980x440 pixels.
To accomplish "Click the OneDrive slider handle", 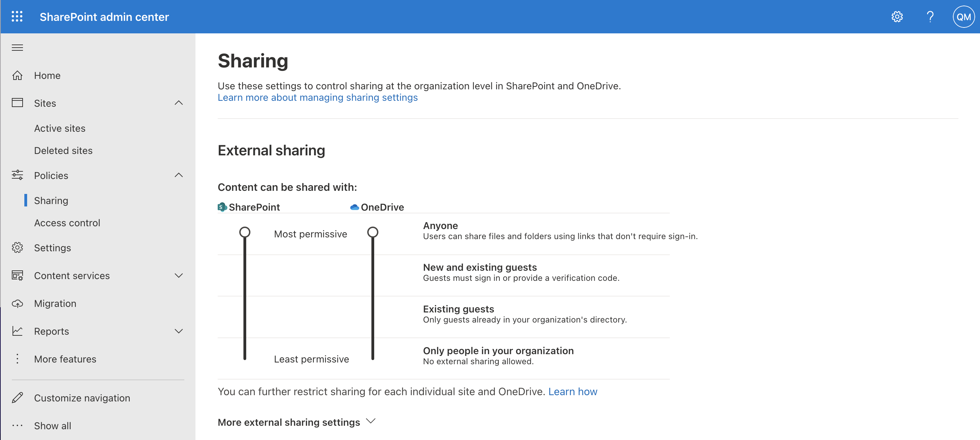I will pos(372,232).
